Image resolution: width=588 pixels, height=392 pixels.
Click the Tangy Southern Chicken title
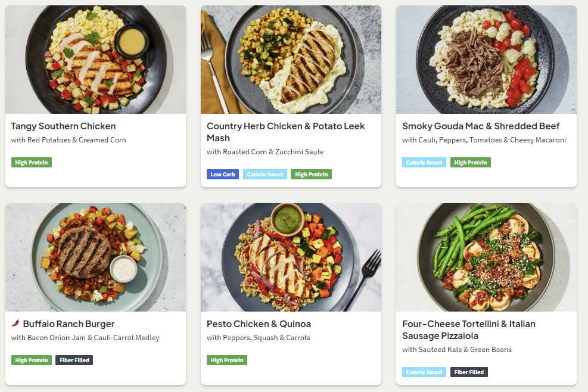click(x=63, y=126)
